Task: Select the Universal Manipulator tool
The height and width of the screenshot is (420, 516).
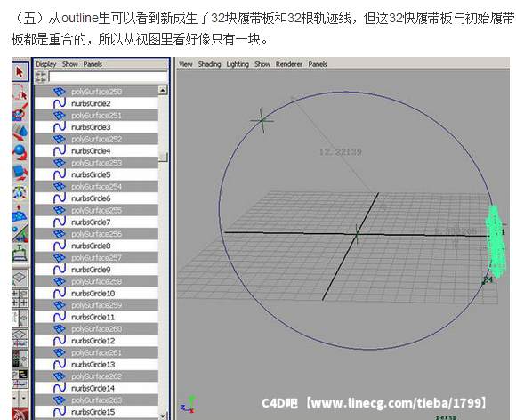Action: point(20,192)
